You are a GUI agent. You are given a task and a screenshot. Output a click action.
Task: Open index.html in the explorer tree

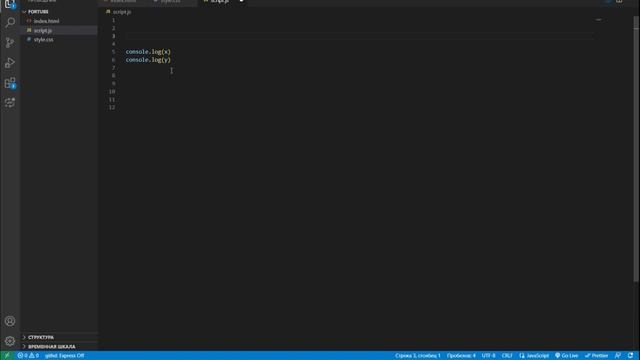click(x=59, y=21)
